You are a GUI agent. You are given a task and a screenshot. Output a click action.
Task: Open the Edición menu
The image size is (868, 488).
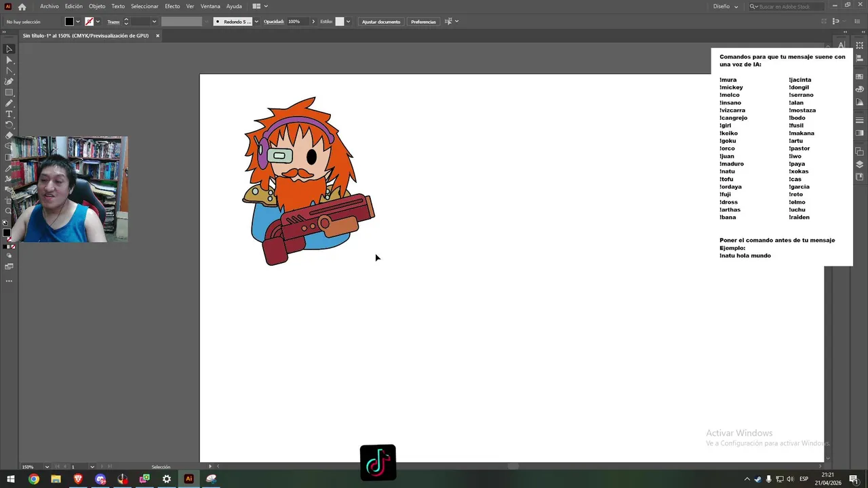[x=73, y=6]
